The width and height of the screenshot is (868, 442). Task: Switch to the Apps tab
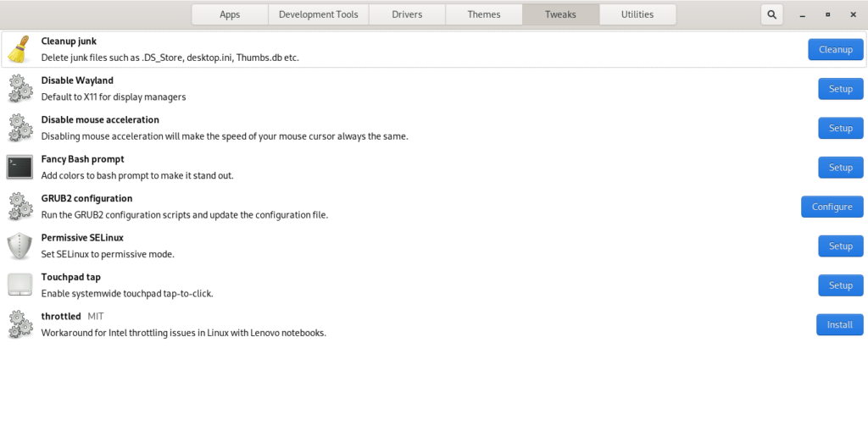point(230,14)
